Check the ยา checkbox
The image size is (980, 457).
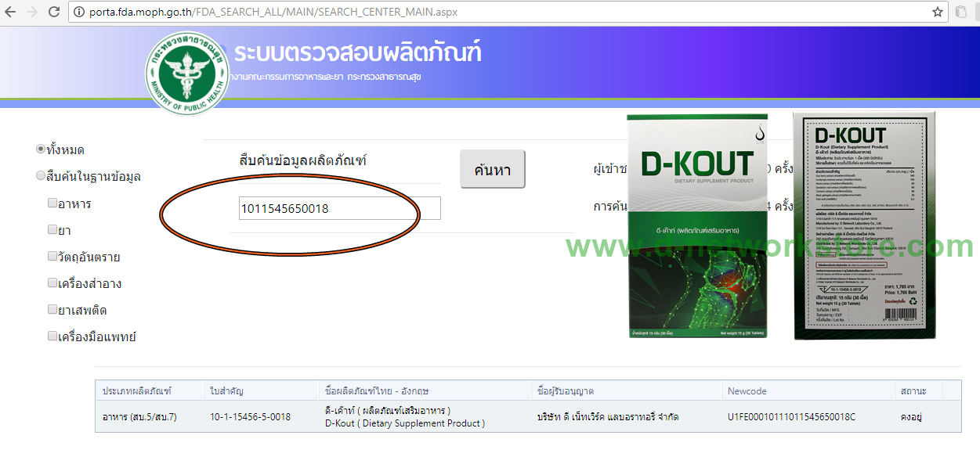(52, 229)
